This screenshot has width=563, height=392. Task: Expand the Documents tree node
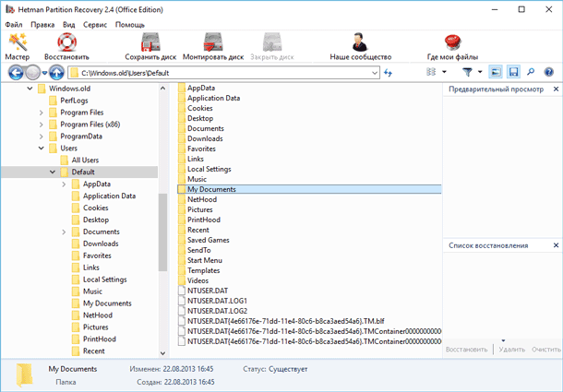click(64, 232)
